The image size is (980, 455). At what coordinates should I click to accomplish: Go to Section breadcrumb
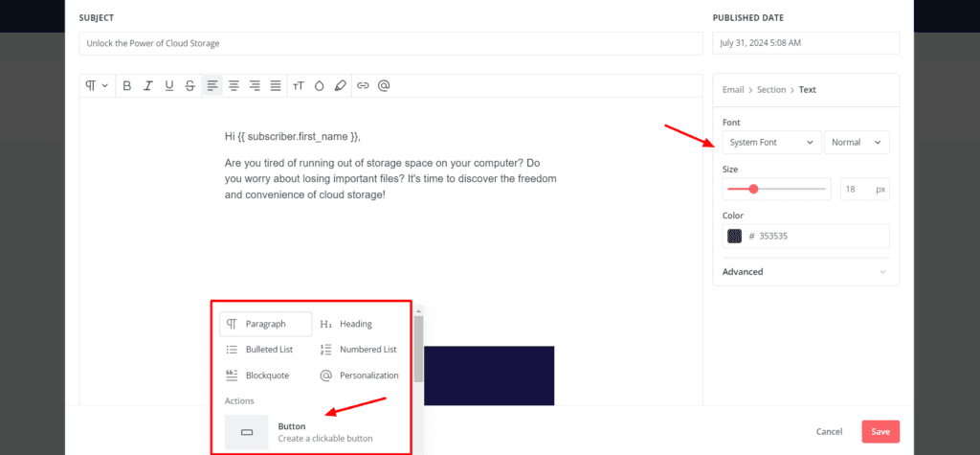(x=771, y=89)
